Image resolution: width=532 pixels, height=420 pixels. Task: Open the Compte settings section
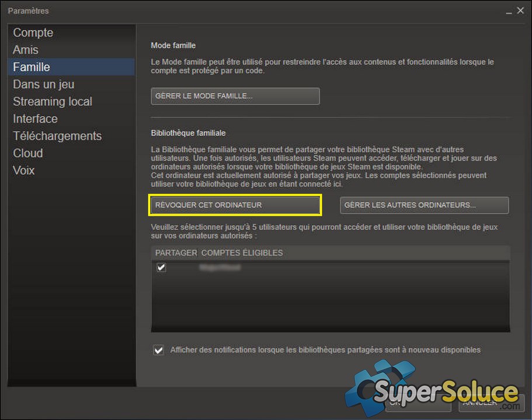point(33,33)
